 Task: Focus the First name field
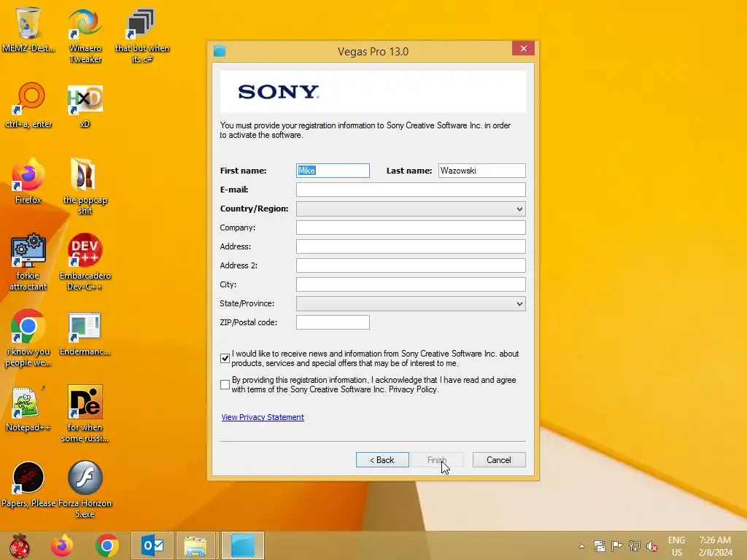point(333,171)
